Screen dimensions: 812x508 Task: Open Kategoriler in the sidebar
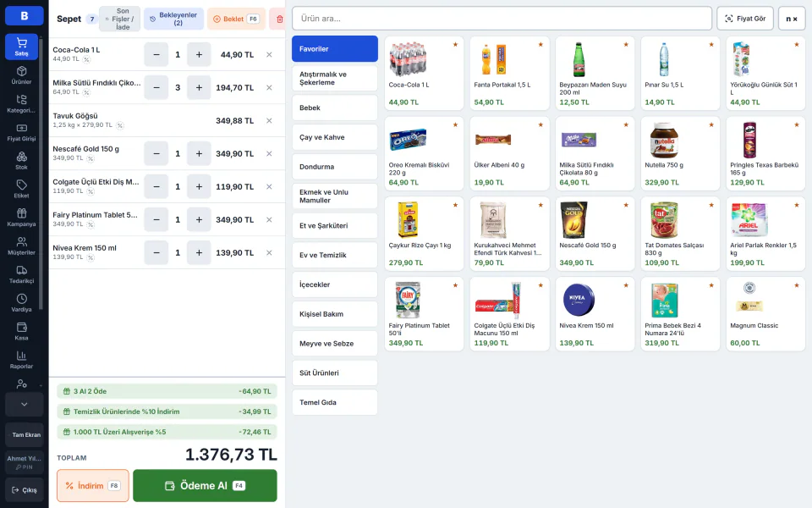[x=21, y=103]
